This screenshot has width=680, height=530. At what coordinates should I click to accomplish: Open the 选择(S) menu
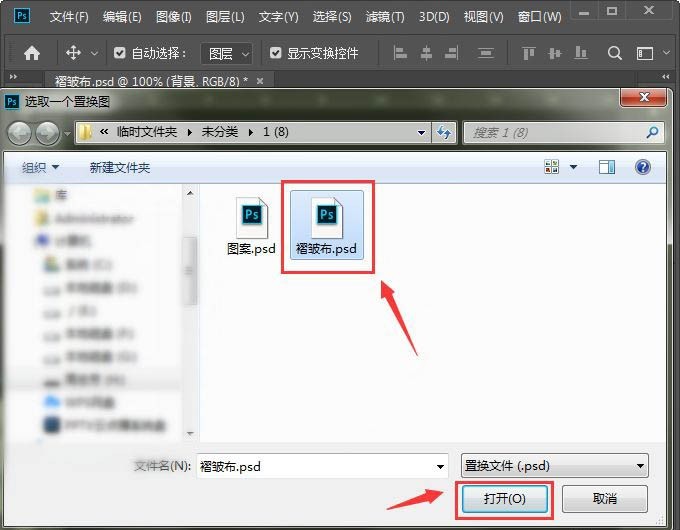tap(332, 16)
